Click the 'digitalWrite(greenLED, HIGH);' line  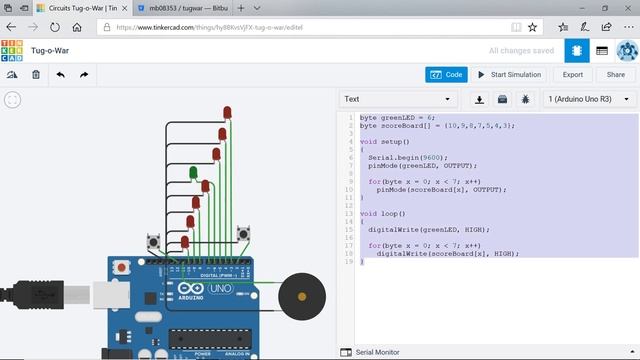click(429, 229)
